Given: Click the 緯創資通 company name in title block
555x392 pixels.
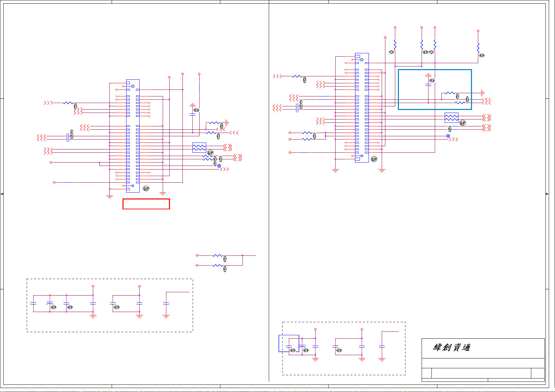Looking at the screenshot, I should [x=452, y=348].
